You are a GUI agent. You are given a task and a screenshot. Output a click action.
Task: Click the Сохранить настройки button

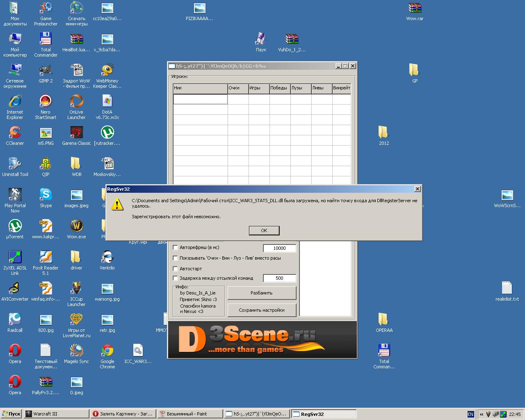point(262,310)
